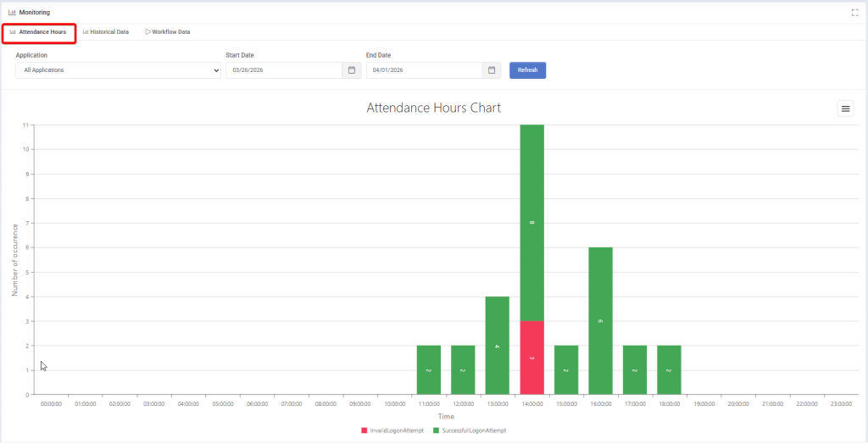The width and height of the screenshot is (868, 444).
Task: Open the End Date calendar picker
Action: [x=491, y=70]
